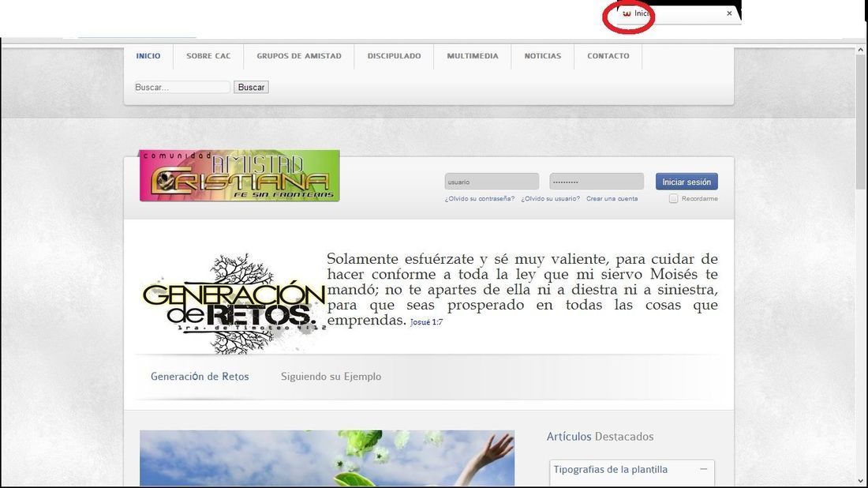
Task: Focus the Buscar search field
Action: pos(182,87)
